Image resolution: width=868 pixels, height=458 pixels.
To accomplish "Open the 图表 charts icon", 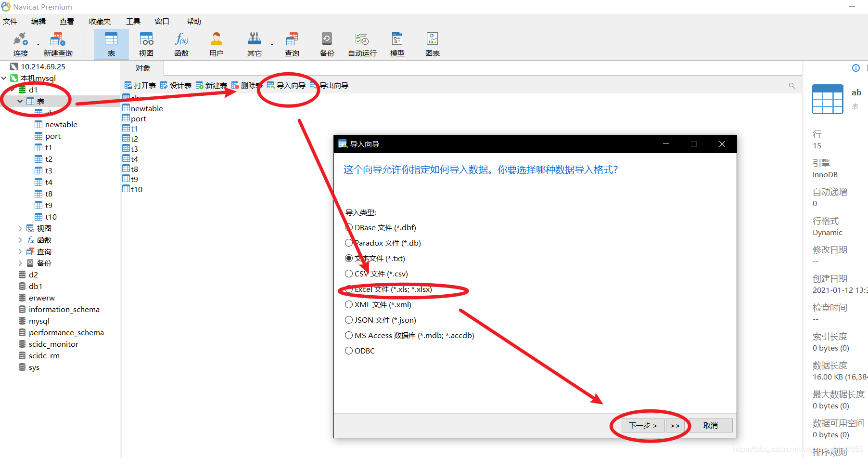I will coord(433,44).
